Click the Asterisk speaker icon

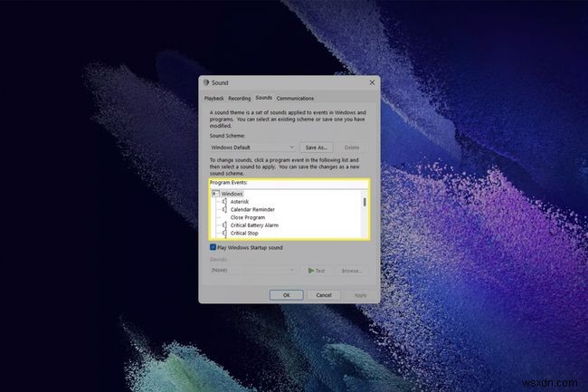224,202
